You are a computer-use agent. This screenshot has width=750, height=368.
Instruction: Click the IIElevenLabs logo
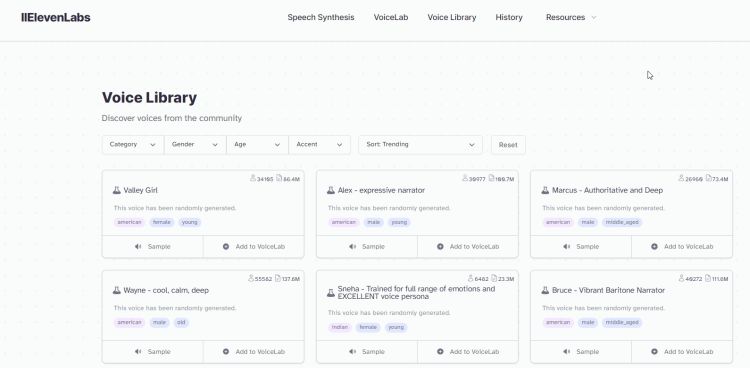tap(56, 18)
